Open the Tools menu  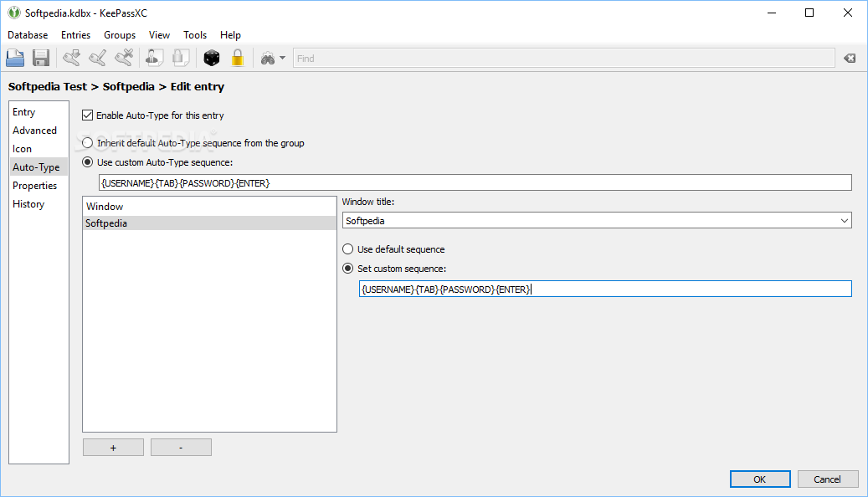click(x=195, y=35)
